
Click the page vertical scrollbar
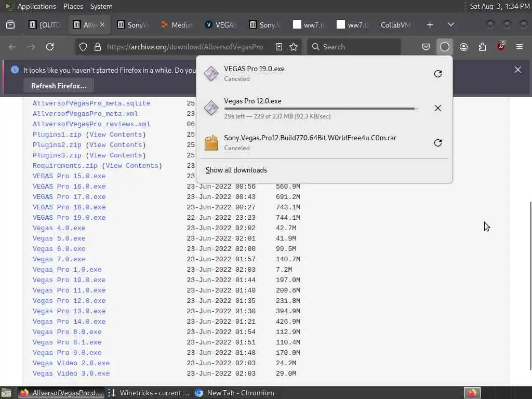coord(530,286)
